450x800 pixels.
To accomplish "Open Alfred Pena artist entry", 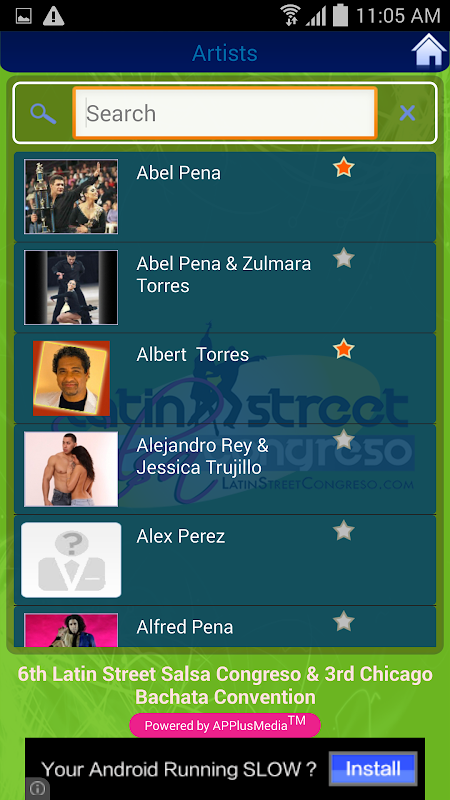I will point(225,627).
